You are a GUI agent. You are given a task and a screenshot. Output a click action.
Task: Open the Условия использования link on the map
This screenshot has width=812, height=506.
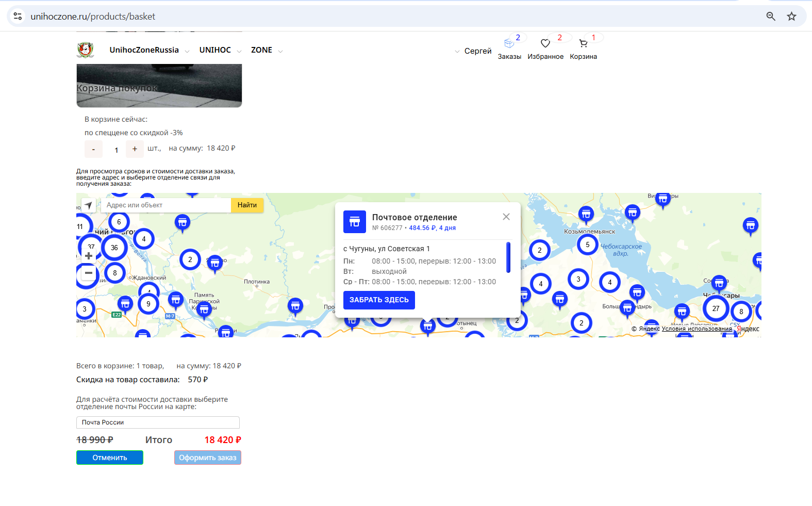697,329
